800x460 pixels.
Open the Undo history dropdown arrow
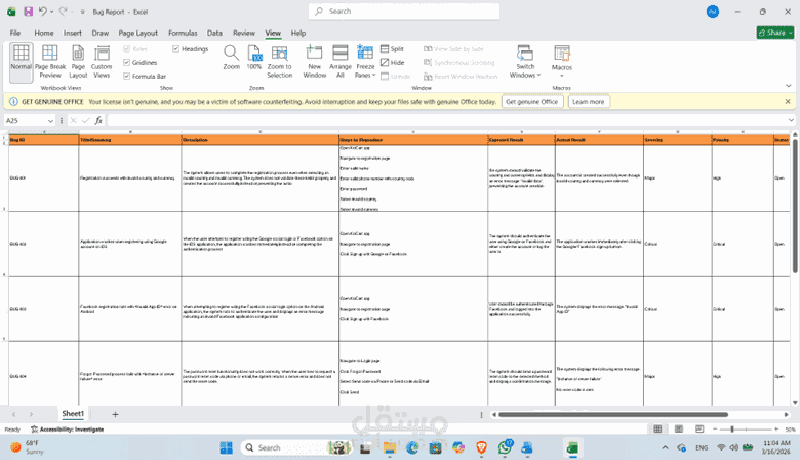(52, 12)
